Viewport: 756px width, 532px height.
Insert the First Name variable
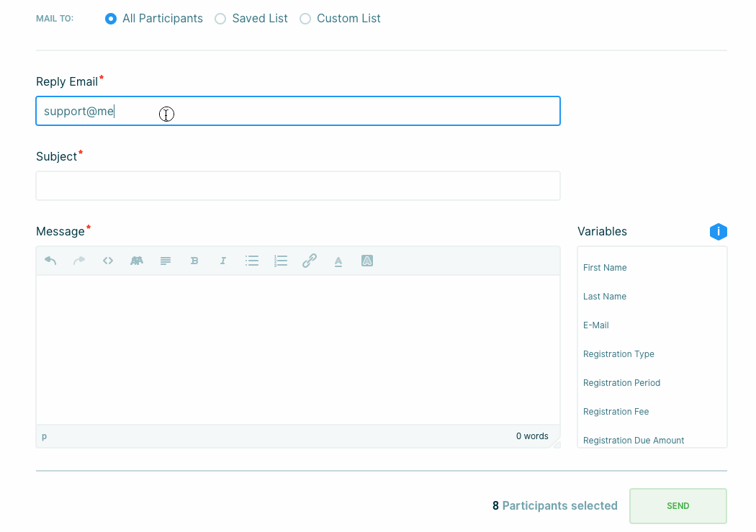click(605, 268)
